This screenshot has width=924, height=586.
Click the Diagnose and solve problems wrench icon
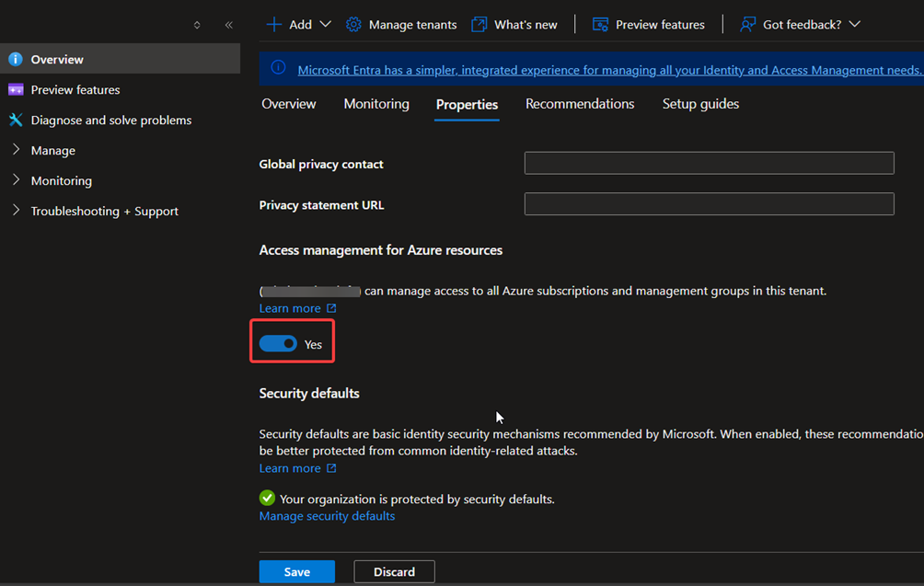(x=15, y=121)
